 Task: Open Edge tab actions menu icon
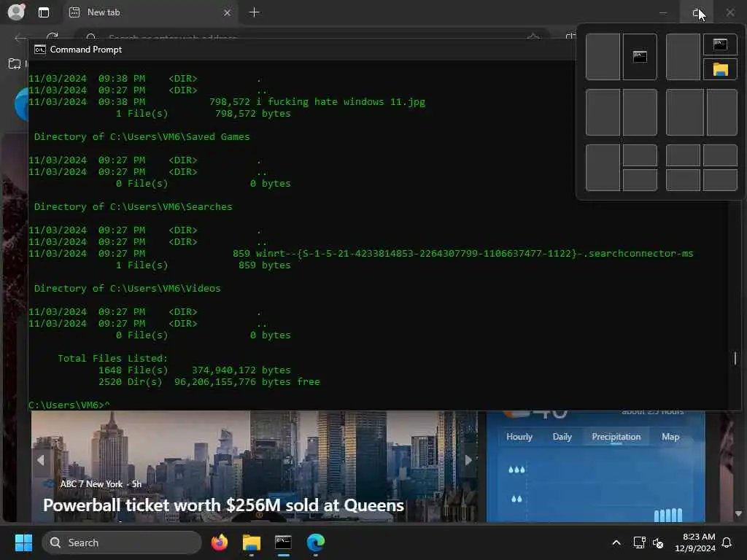43,12
